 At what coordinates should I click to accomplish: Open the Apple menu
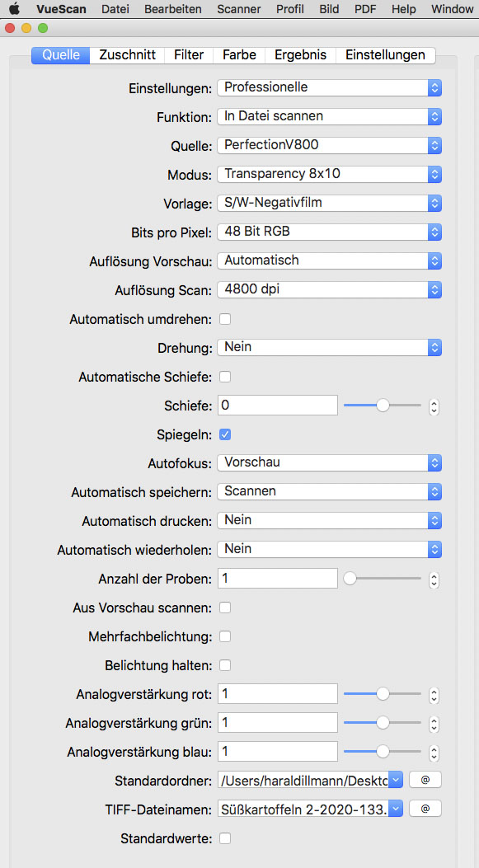tap(14, 9)
